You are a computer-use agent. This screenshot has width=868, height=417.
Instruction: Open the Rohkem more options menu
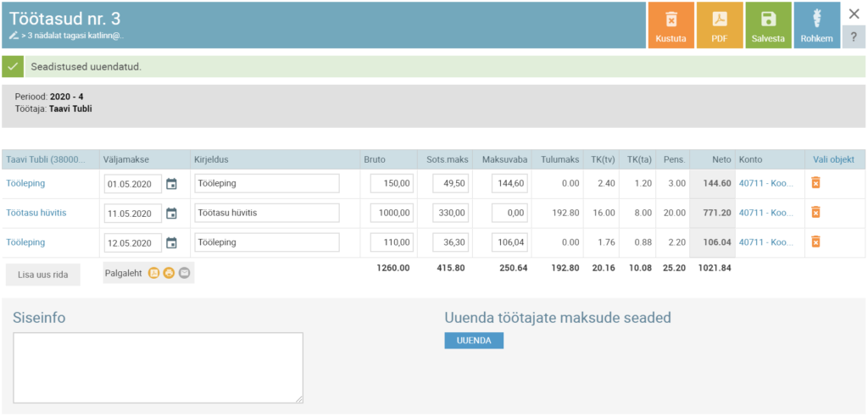point(816,25)
